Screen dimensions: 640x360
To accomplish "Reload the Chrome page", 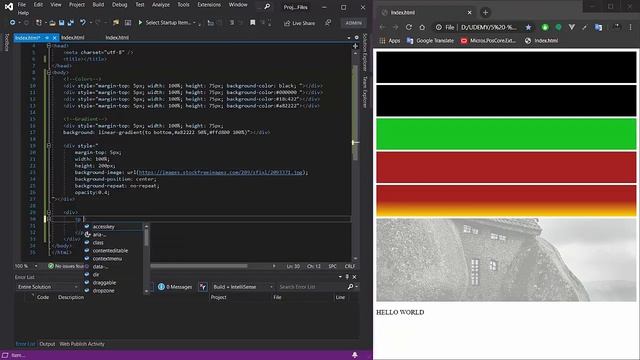I will 409,27.
